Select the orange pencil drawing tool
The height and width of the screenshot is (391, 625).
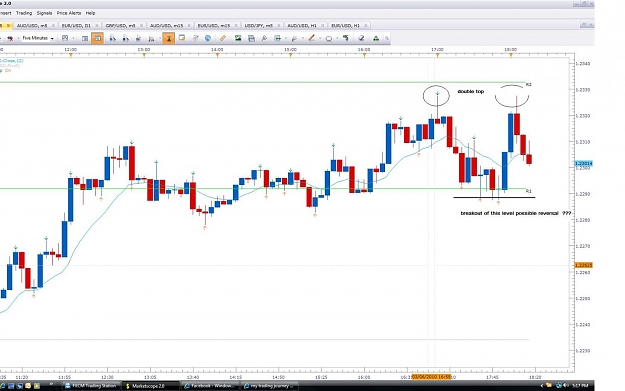[x=311, y=38]
